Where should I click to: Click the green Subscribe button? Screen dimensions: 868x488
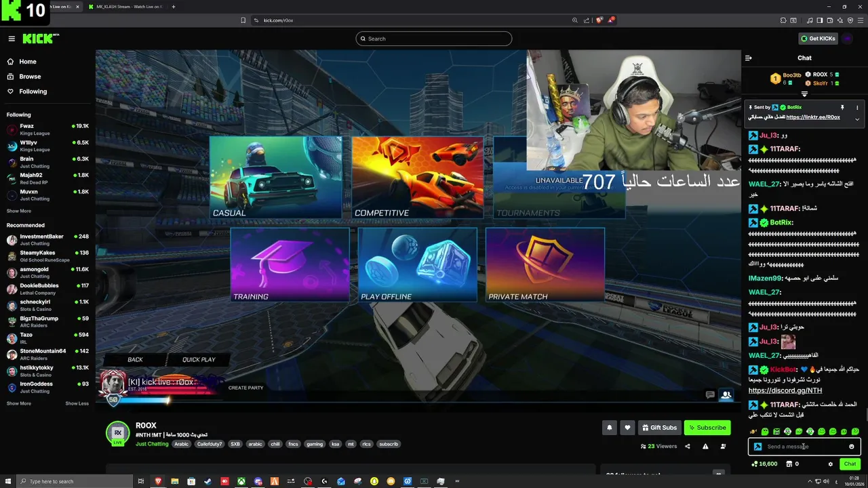click(707, 428)
